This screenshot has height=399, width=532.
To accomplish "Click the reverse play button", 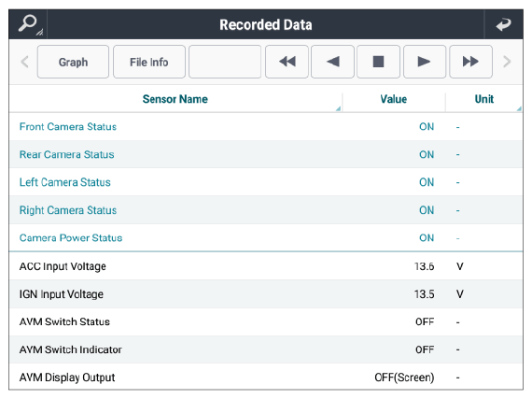I will pos(332,62).
